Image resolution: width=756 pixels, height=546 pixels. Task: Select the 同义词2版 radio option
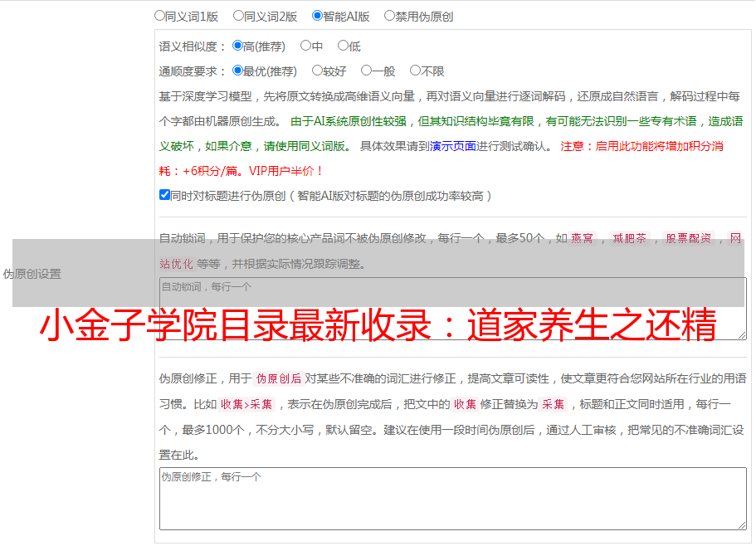pyautogui.click(x=238, y=16)
